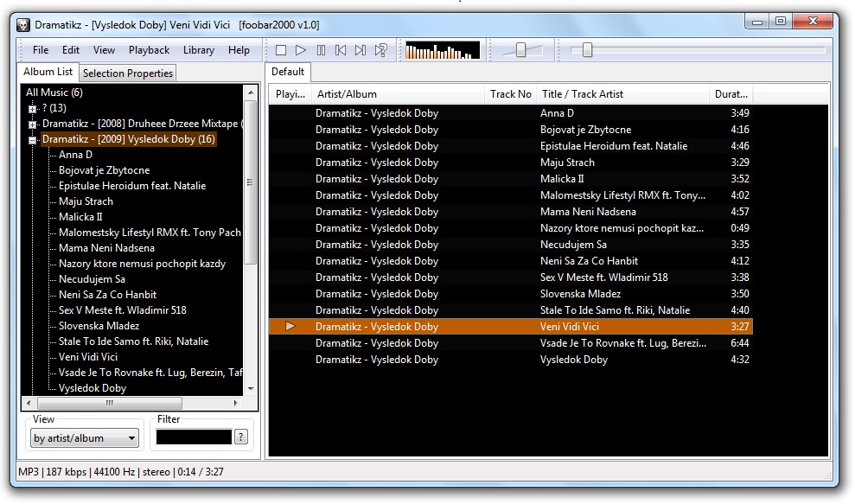Open the 'by artist/album' view dropdown
855x504 pixels.
click(x=85, y=438)
